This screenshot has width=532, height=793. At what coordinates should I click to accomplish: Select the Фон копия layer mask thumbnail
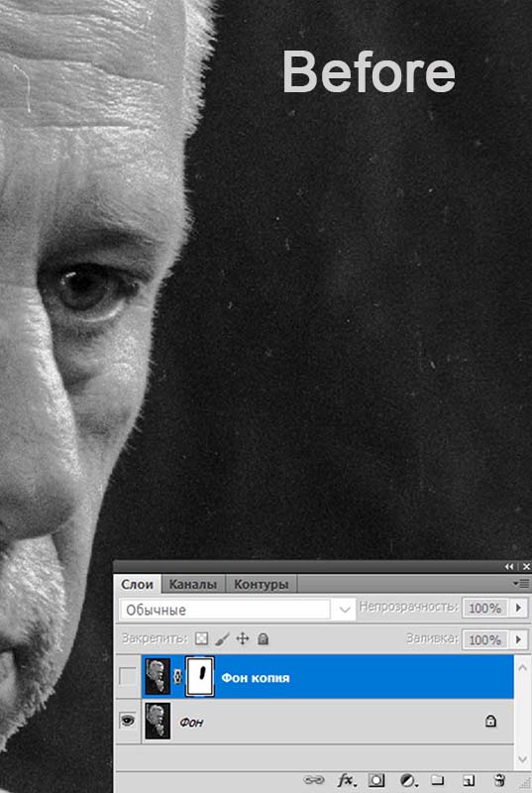coord(200,677)
